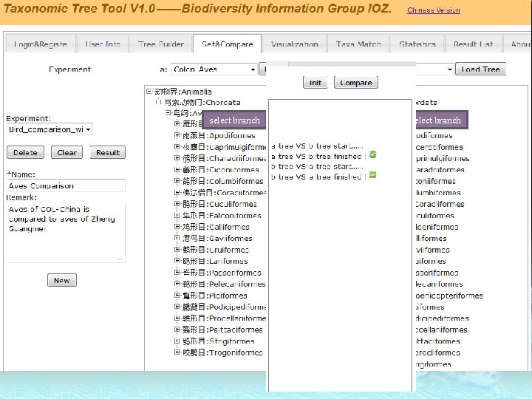Expand the Trogoniformes node in tree a
The image size is (532, 399).
pyautogui.click(x=177, y=352)
